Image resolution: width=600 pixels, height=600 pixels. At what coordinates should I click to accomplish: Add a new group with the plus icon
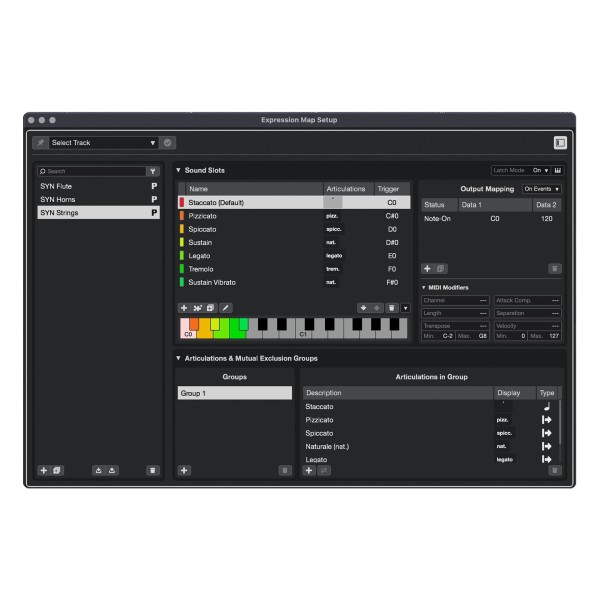point(184,470)
